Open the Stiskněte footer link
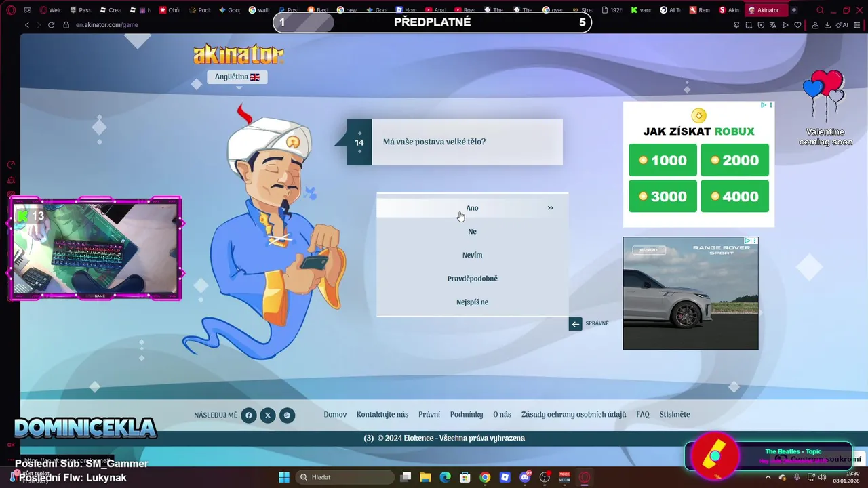Screen dimensions: 868x488 click(x=675, y=415)
